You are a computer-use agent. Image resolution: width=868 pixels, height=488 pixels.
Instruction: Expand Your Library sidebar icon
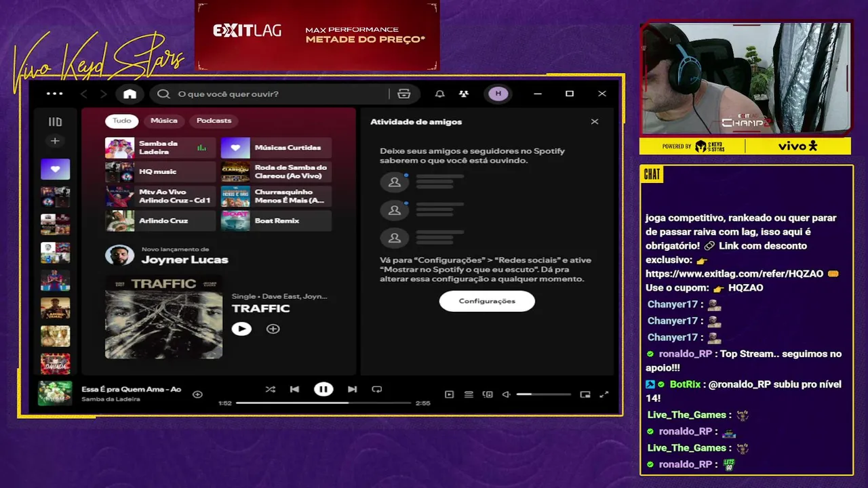pyautogui.click(x=55, y=122)
